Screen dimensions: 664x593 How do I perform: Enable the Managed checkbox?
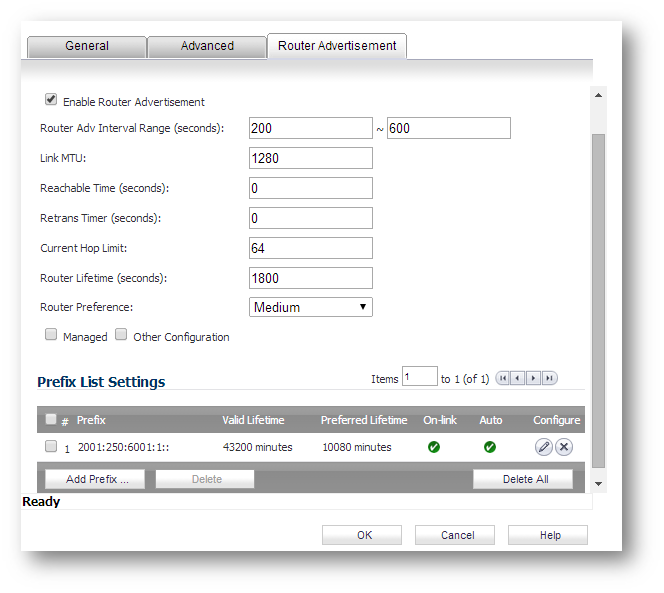[x=51, y=334]
